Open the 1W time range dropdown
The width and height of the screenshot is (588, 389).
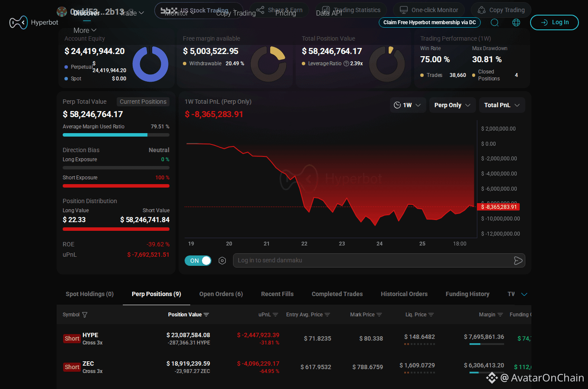click(x=408, y=105)
